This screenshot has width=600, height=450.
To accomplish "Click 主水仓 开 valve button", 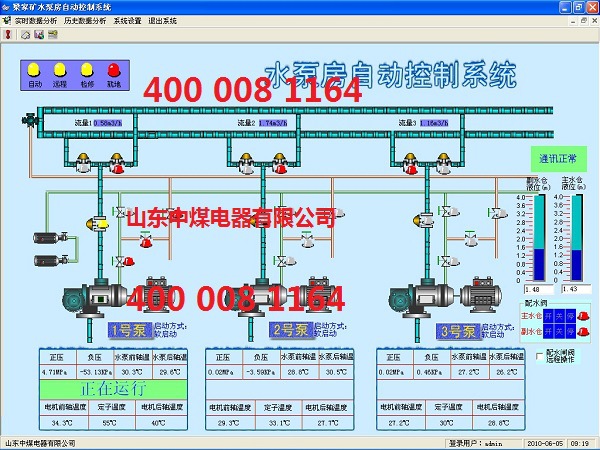I will (548, 316).
